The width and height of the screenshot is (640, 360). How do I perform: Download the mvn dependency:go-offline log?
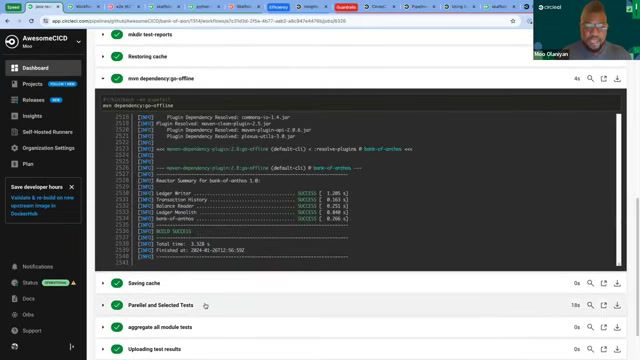617,78
